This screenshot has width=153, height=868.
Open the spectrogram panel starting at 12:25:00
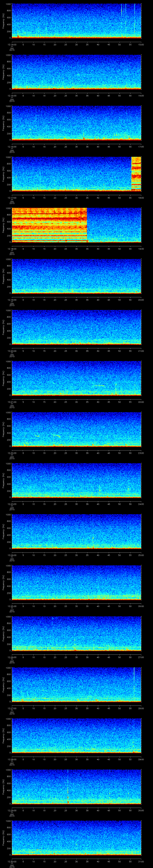76,583
